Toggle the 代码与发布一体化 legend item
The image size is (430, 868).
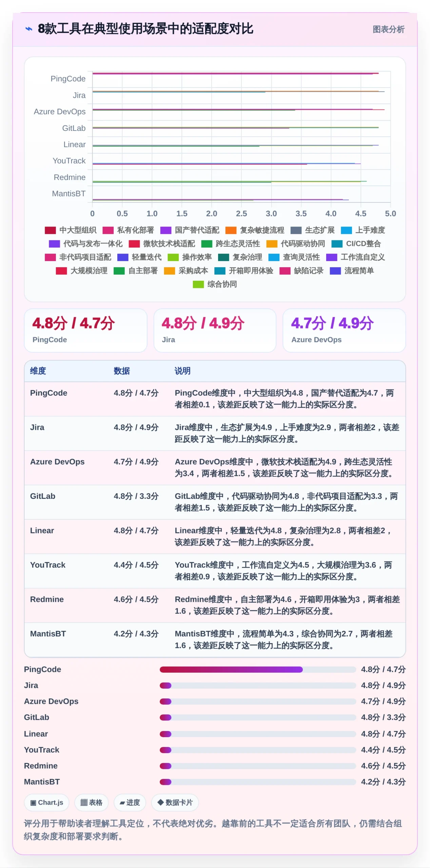86,244
